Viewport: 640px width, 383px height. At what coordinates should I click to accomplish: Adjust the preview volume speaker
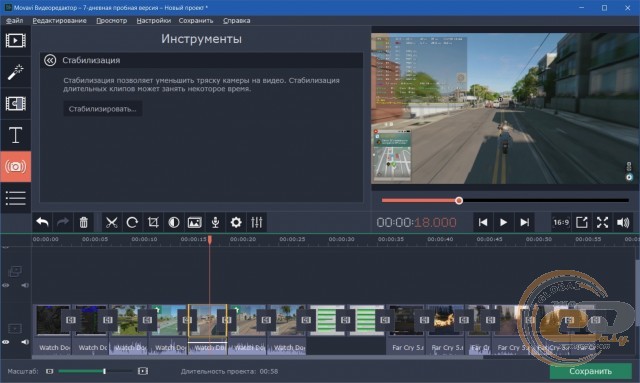click(623, 223)
